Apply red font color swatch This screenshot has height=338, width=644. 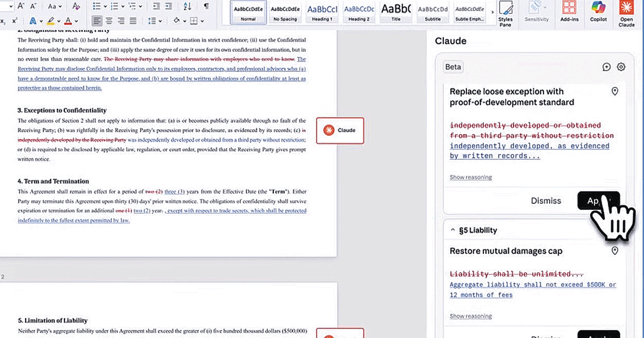click(68, 21)
